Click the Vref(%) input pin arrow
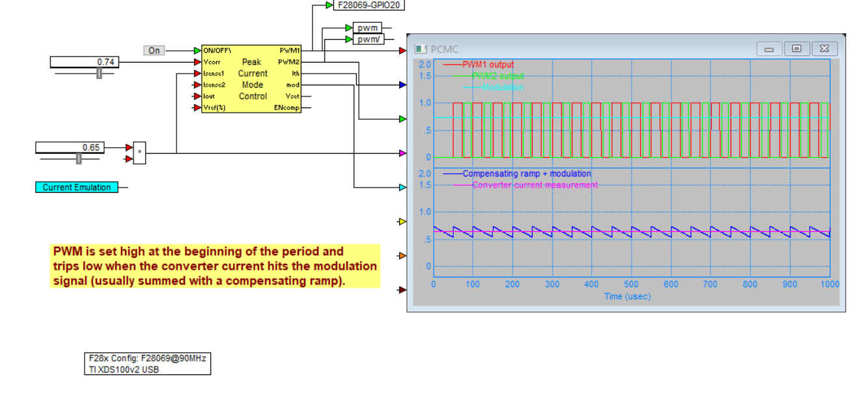868x394 pixels. pos(197,107)
